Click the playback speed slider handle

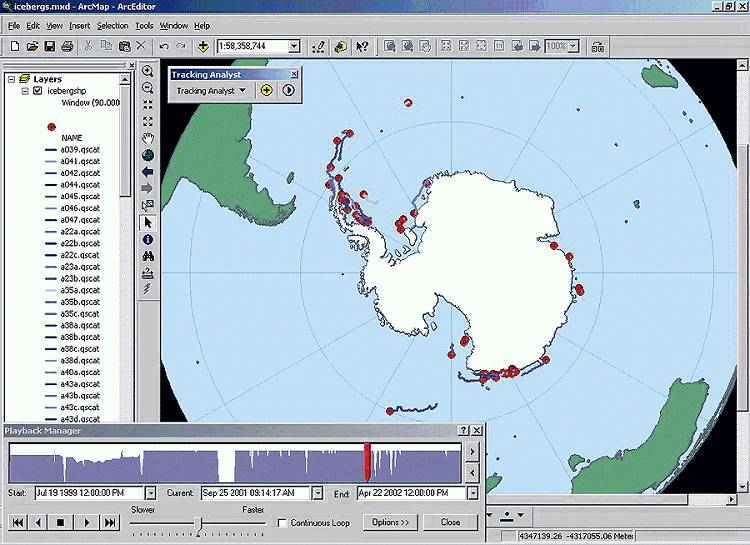[199, 525]
